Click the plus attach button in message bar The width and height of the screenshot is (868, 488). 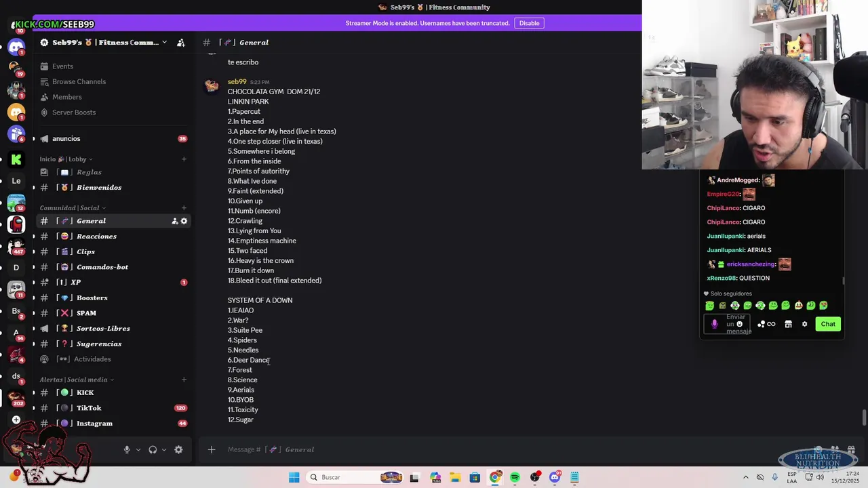[x=212, y=449]
